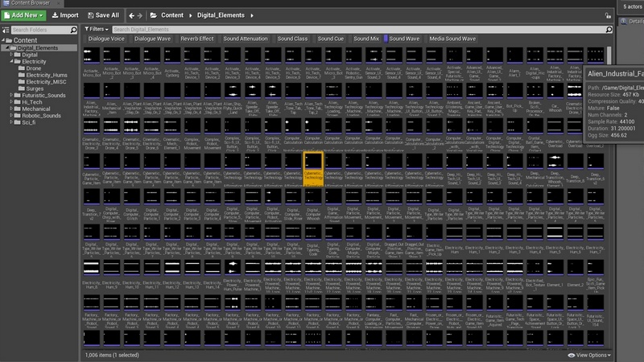The width and height of the screenshot is (644, 362).
Task: Click the Search Folders magnifier icon
Action: point(75,30)
